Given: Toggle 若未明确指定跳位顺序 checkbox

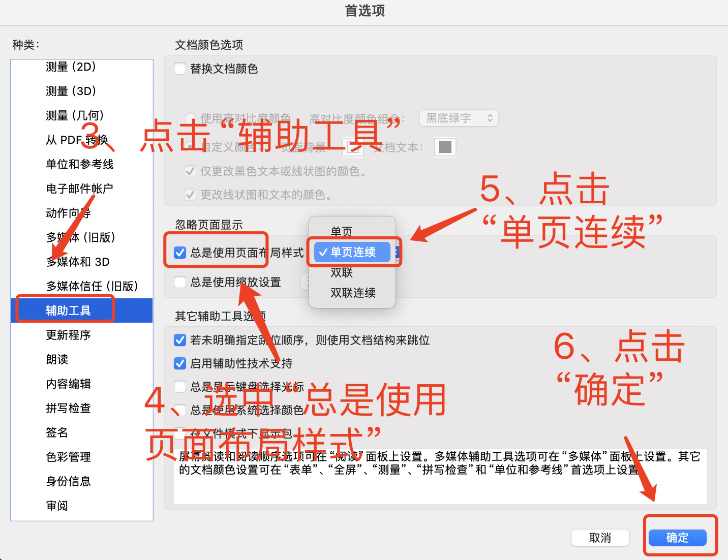Looking at the screenshot, I should pyautogui.click(x=180, y=340).
